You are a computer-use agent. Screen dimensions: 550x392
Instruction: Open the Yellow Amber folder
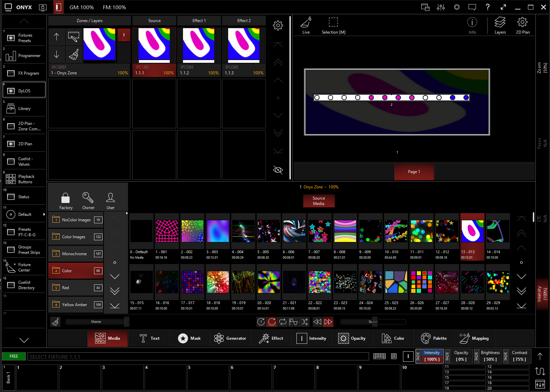(76, 305)
